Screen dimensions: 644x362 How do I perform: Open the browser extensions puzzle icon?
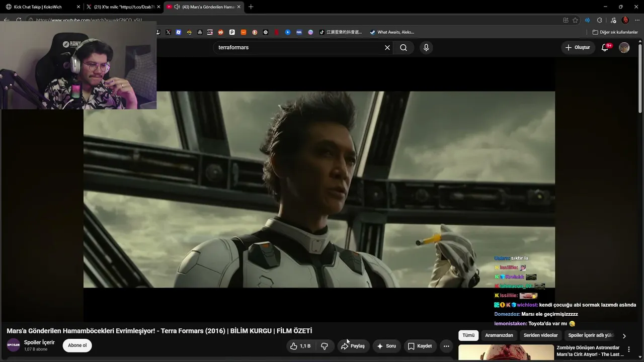point(599,20)
